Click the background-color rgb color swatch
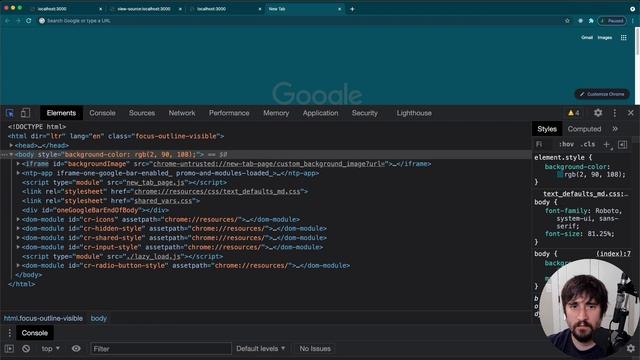This screenshot has height=360, width=640. click(560, 174)
